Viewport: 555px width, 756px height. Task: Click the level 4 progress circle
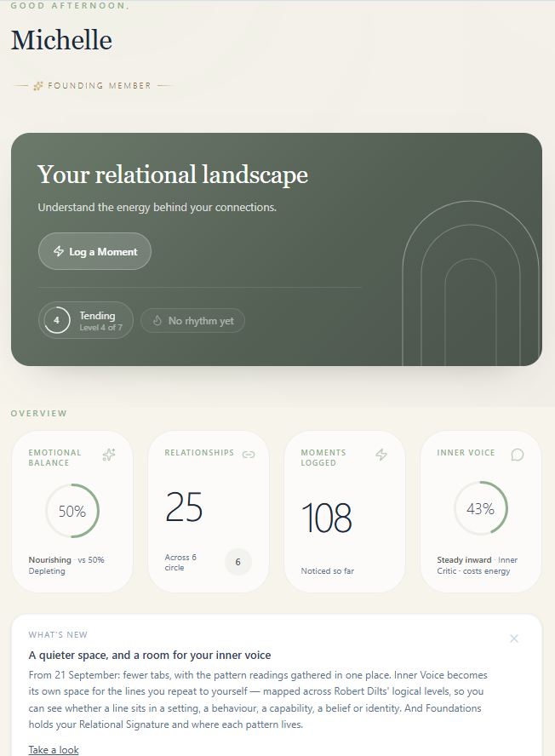tap(57, 320)
